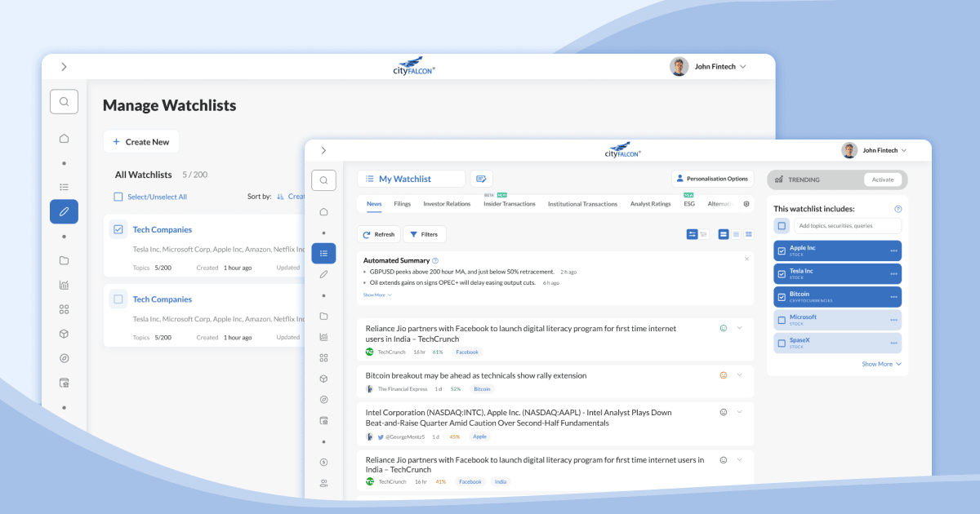Click help icon next to Automated Summary
This screenshot has width=980, height=514.
coord(435,260)
